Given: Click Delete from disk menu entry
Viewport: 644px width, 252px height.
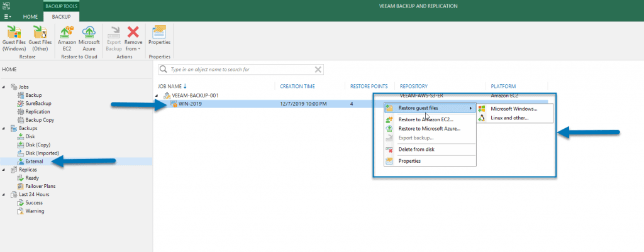Looking at the screenshot, I should tap(416, 149).
